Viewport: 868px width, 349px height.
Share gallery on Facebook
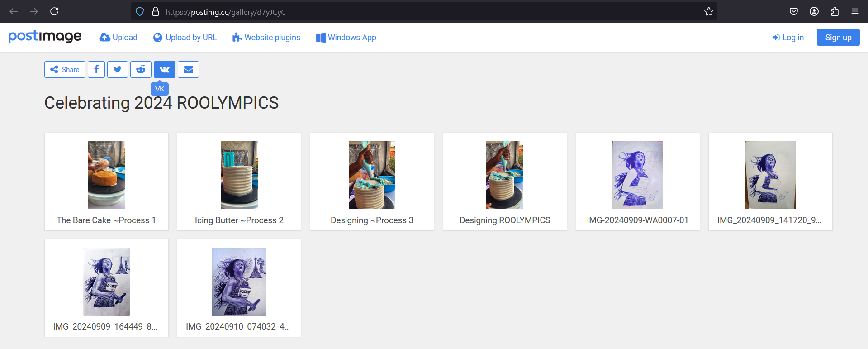96,69
